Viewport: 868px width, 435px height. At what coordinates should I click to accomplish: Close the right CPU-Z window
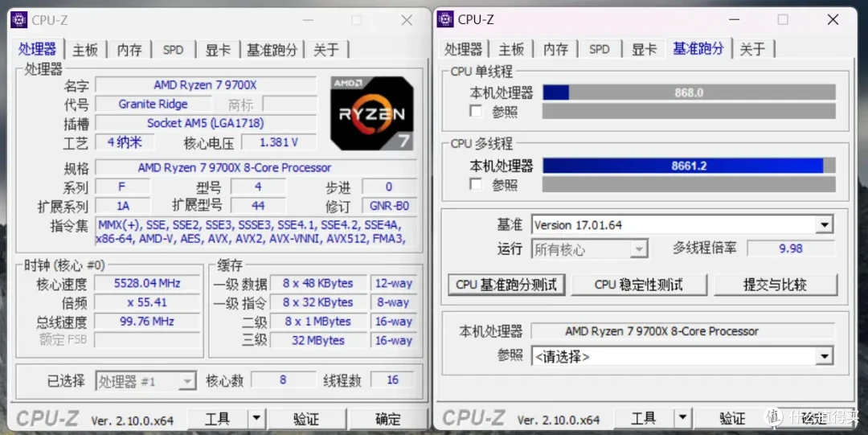(x=833, y=20)
